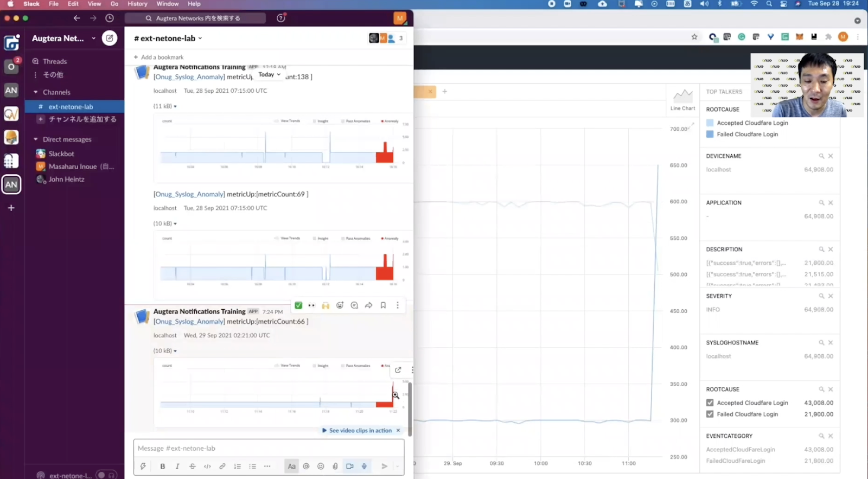868x479 pixels.
Task: Bookmark the message for later
Action: (x=383, y=305)
